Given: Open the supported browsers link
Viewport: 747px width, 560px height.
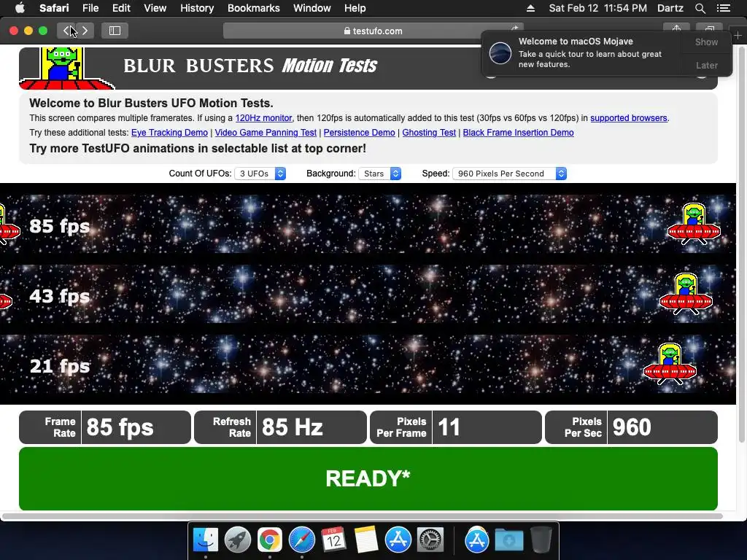Looking at the screenshot, I should (628, 118).
